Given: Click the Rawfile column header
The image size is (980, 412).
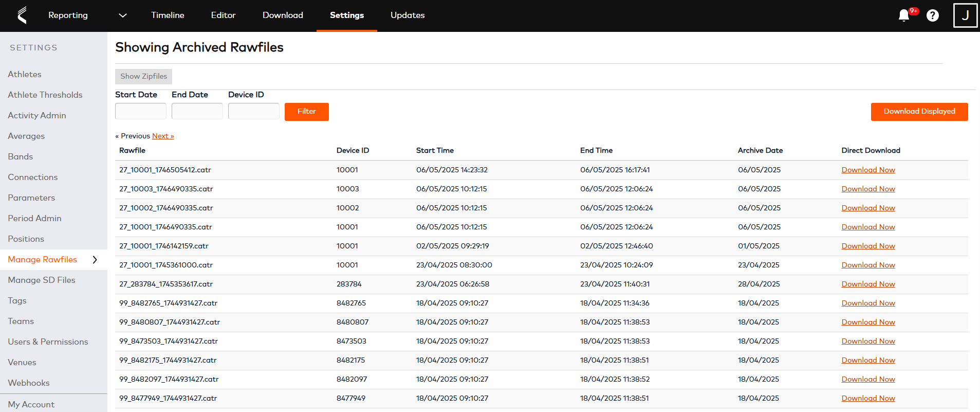Looking at the screenshot, I should [x=132, y=151].
